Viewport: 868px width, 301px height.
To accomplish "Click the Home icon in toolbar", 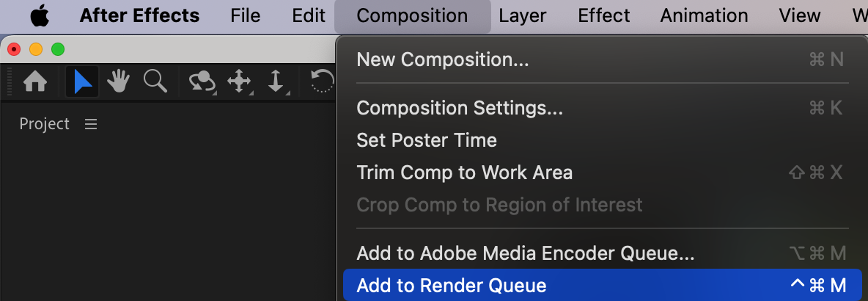I will pos(35,81).
